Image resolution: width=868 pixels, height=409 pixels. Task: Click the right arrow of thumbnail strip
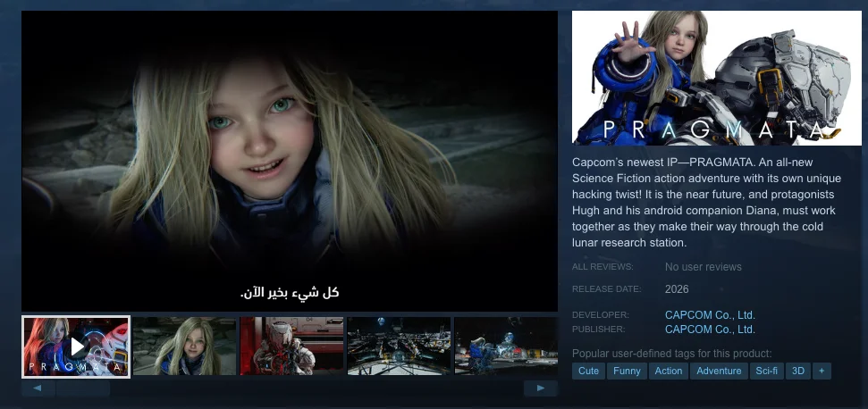[540, 388]
